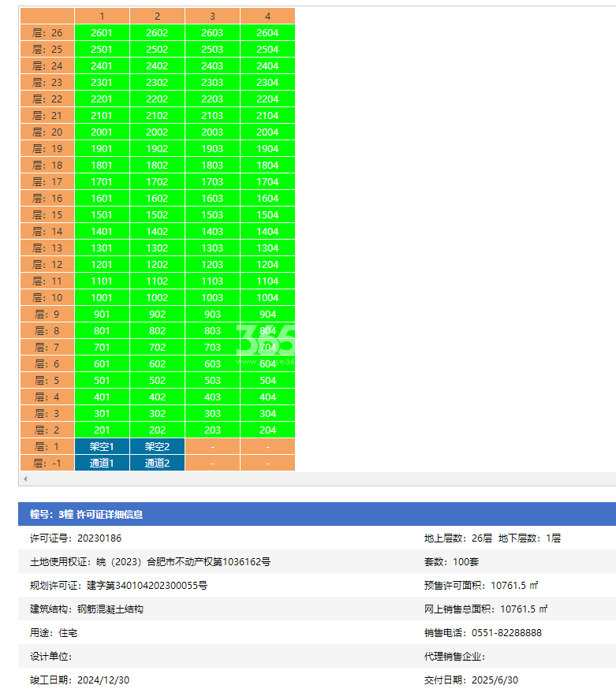Click the 竣工日期: 2024/12/30 text
Image resolution: width=616 pixels, height=689 pixels.
pos(80,680)
